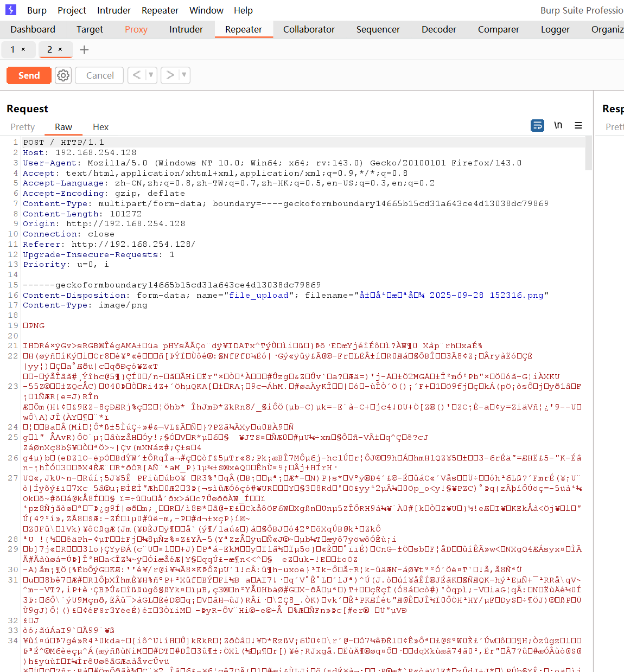Switch to the Dashboard tab
The width and height of the screenshot is (624, 672).
[33, 29]
